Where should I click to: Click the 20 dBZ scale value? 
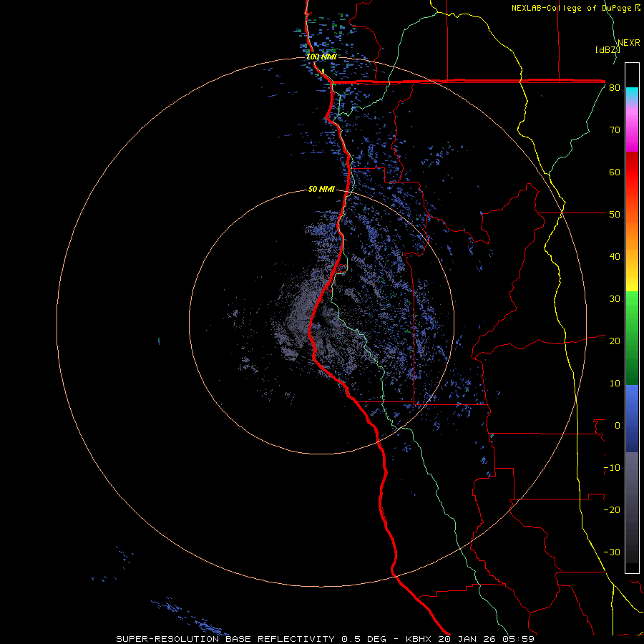(615, 341)
